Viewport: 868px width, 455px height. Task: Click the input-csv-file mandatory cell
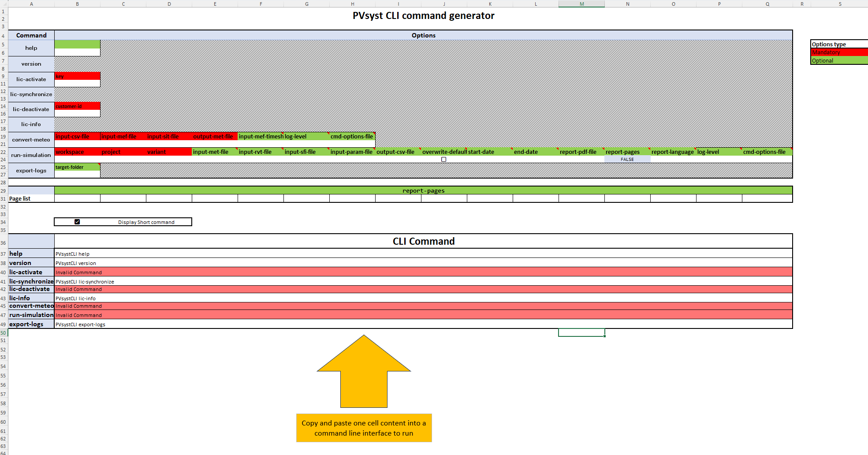coord(77,136)
